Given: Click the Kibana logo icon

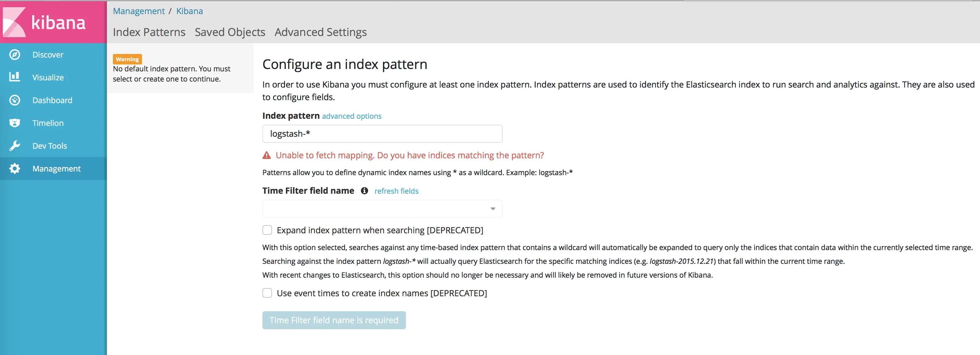Looking at the screenshot, I should pyautogui.click(x=15, y=22).
